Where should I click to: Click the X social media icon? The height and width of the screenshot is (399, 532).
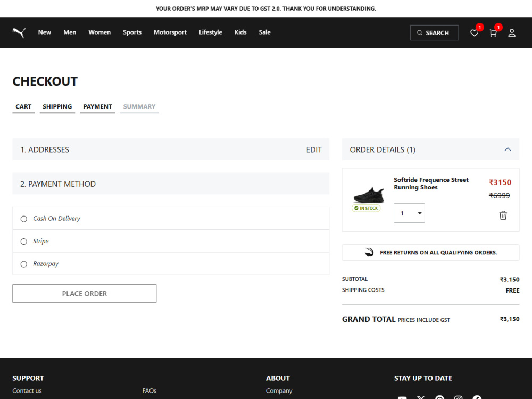(x=421, y=397)
